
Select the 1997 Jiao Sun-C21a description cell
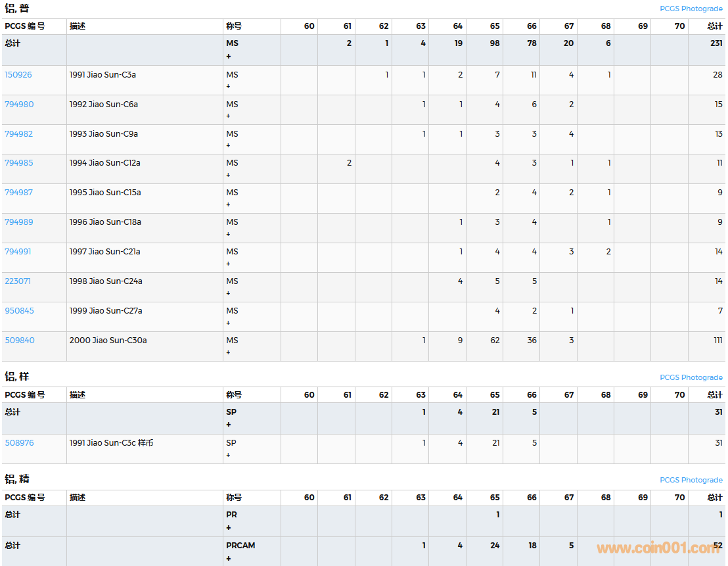pyautogui.click(x=105, y=252)
